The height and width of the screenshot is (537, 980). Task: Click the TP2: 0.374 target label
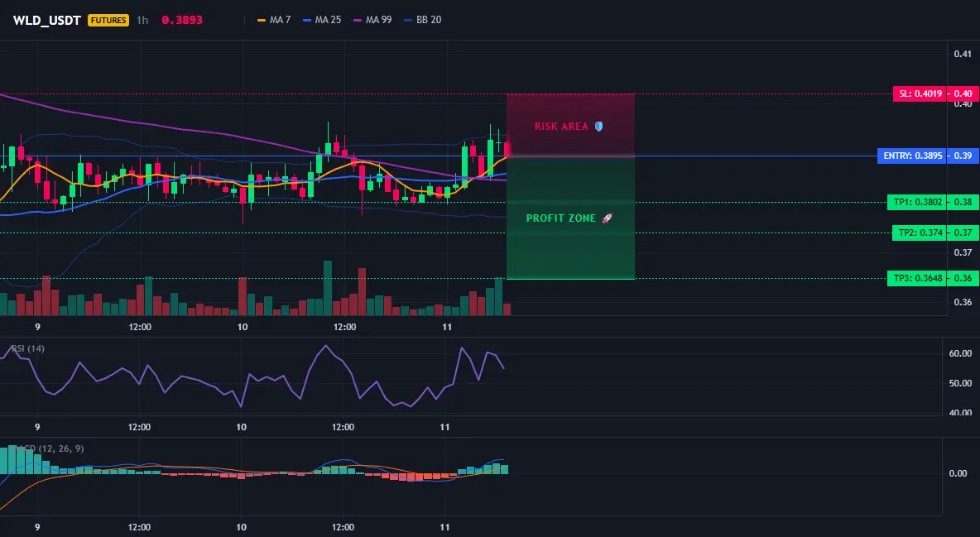pos(920,233)
